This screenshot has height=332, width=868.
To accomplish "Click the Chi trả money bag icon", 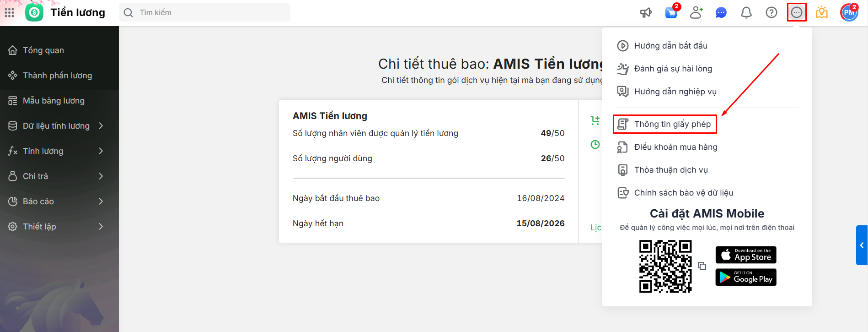I will point(13,176).
